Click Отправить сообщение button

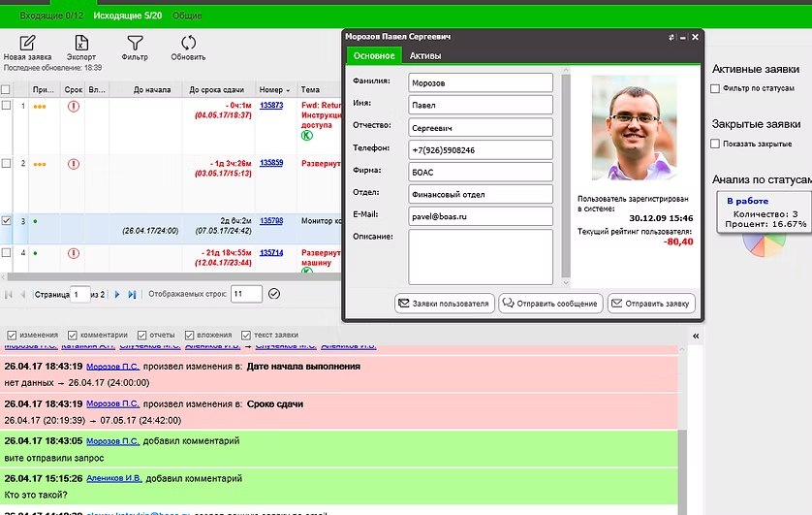tap(550, 304)
